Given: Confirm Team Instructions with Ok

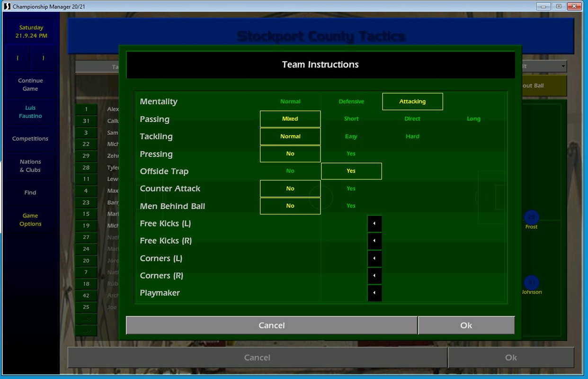Looking at the screenshot, I should (466, 325).
